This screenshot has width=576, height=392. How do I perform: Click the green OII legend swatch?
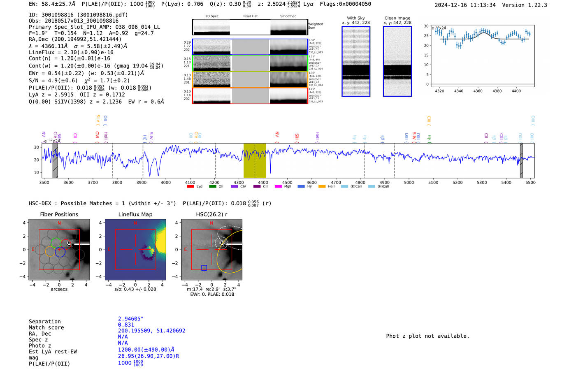tap(212, 186)
